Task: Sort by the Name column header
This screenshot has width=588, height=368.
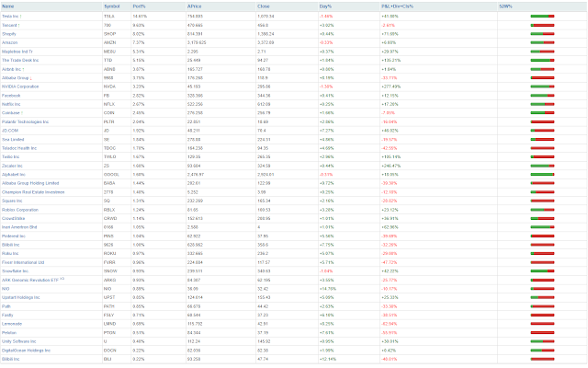Action: point(8,6)
